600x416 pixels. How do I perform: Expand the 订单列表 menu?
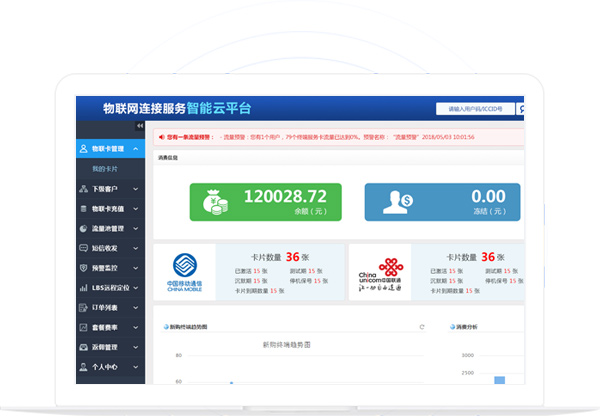[x=137, y=307]
